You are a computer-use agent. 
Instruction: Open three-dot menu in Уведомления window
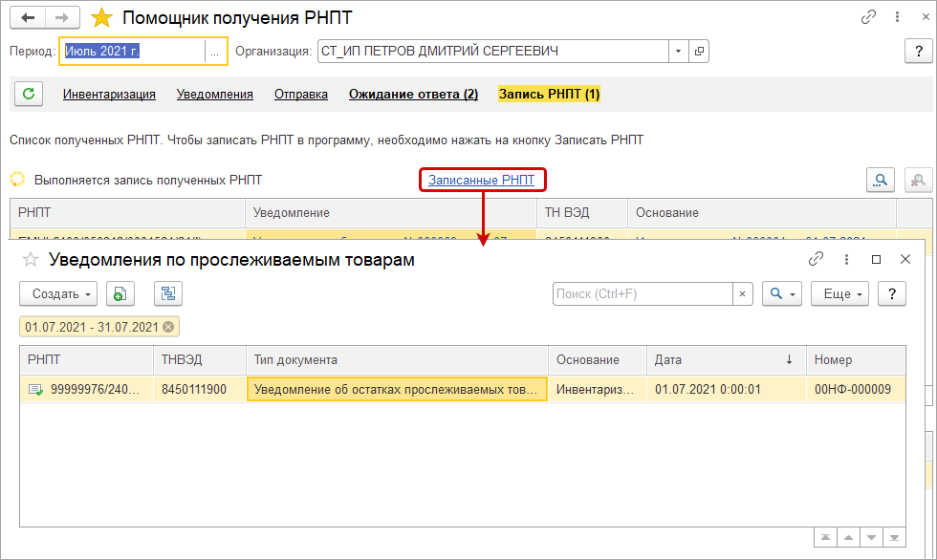click(x=846, y=259)
